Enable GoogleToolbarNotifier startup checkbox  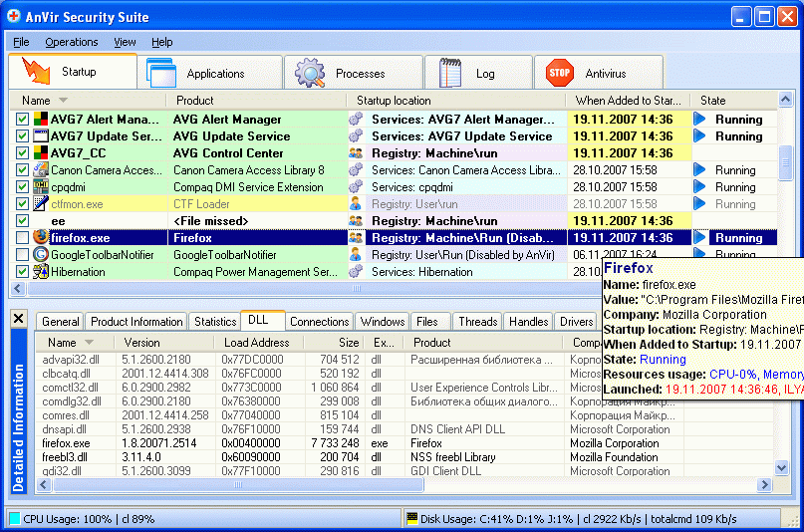[22, 255]
